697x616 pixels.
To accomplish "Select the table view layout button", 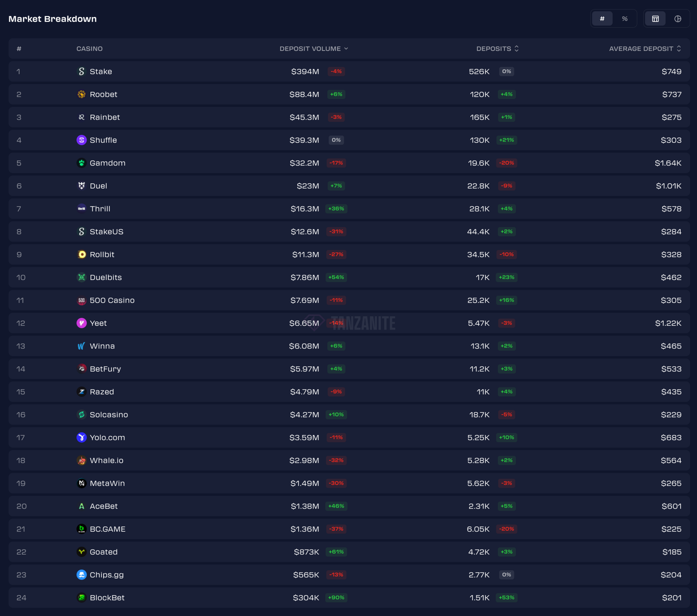I will 655,19.
